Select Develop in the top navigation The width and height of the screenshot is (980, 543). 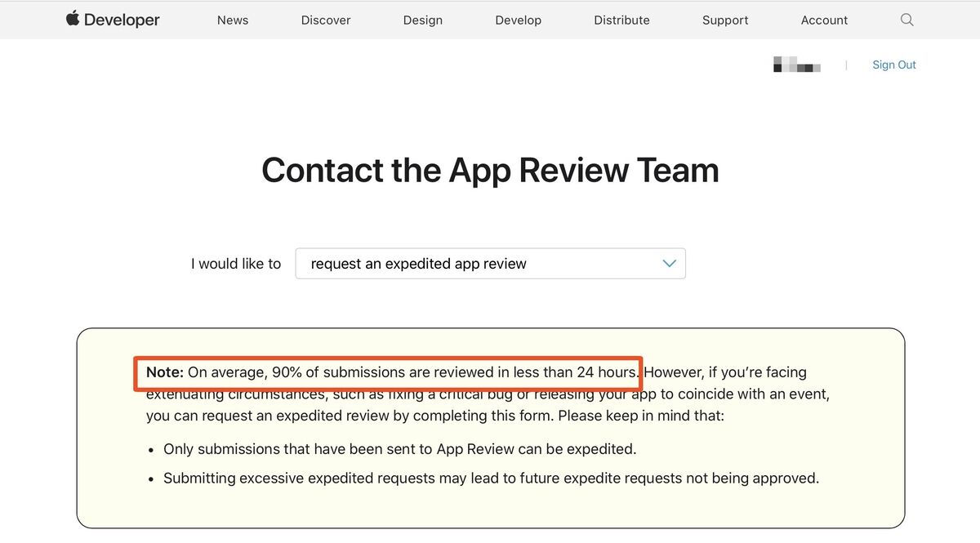pyautogui.click(x=519, y=20)
